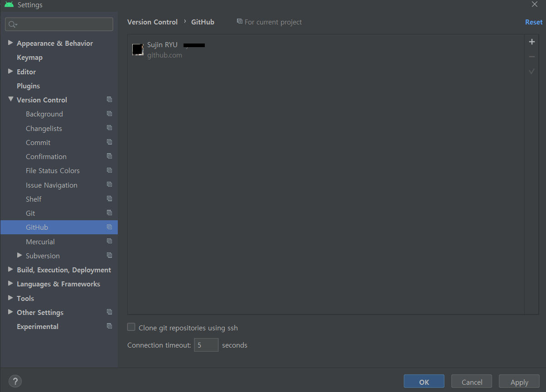Click the Remove account minus icon
546x392 pixels.
click(x=532, y=57)
